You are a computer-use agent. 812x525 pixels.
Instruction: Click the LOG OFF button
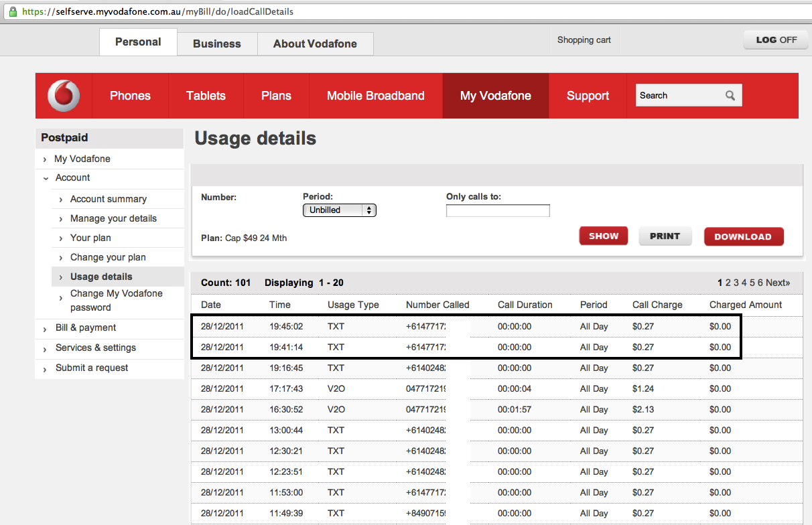tap(776, 40)
